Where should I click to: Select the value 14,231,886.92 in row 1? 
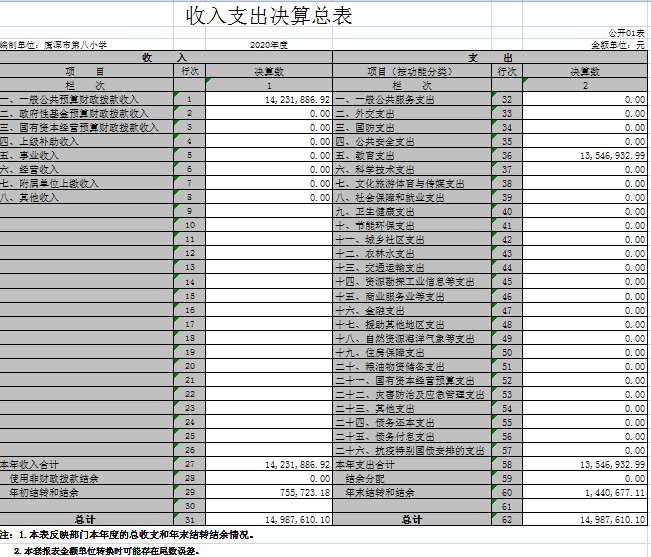[x=269, y=100]
